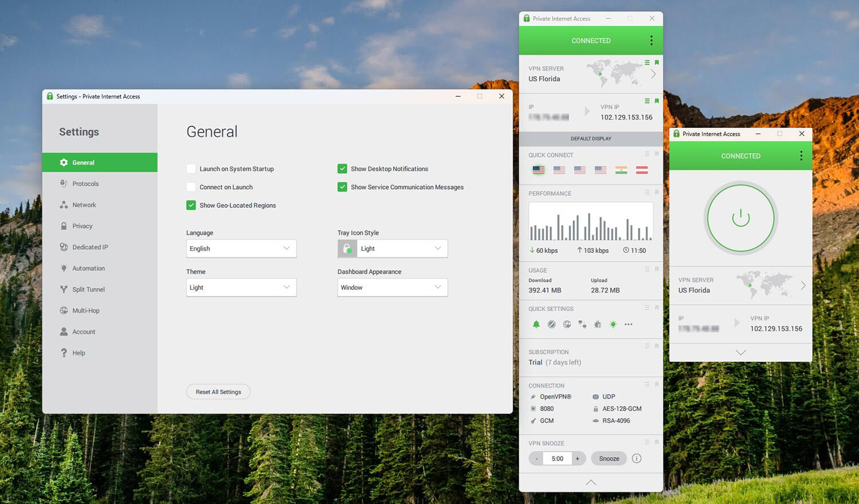Enable Launch on System Startup checkbox
The width and height of the screenshot is (859, 504).
click(191, 169)
